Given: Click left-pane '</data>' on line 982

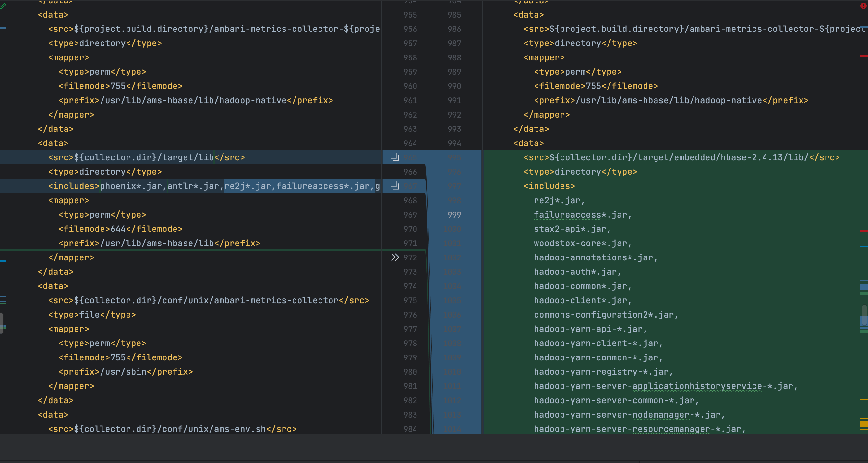Looking at the screenshot, I should [55, 400].
